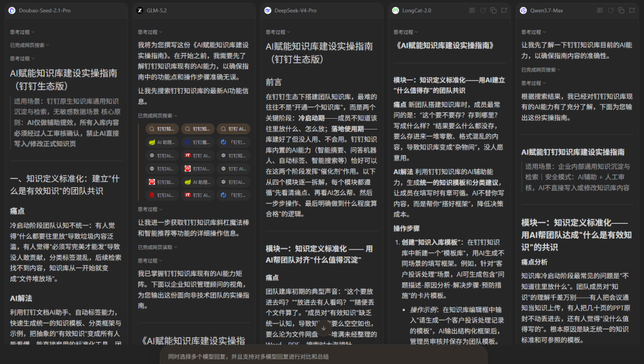This screenshot has width=644, height=364.
Task: Select the Doubao-Seed-2.1-Pro model name
Action: [45, 11]
